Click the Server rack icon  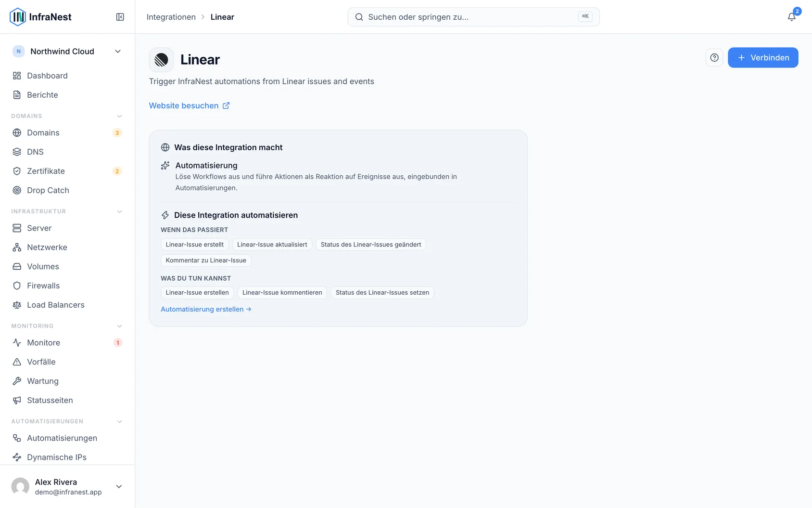click(x=17, y=228)
